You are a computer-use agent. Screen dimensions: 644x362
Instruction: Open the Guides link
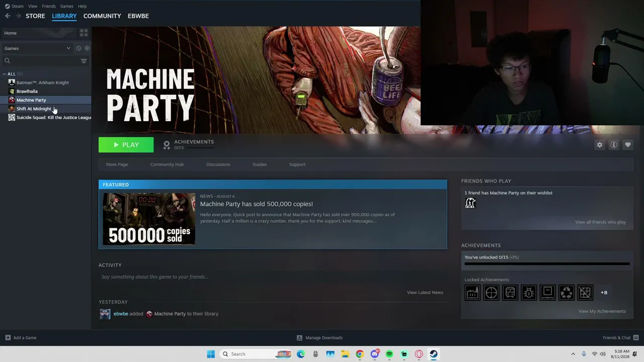tap(260, 164)
